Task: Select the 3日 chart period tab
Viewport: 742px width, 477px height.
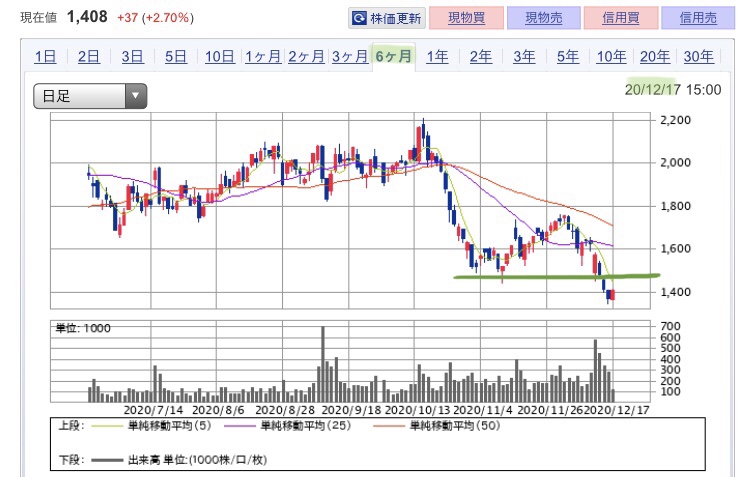Action: tap(132, 56)
